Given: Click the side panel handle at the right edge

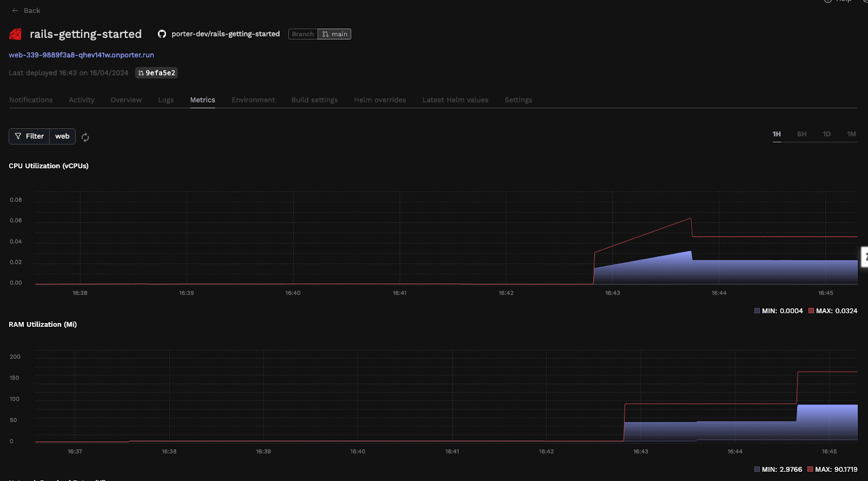Looking at the screenshot, I should pyautogui.click(x=865, y=257).
